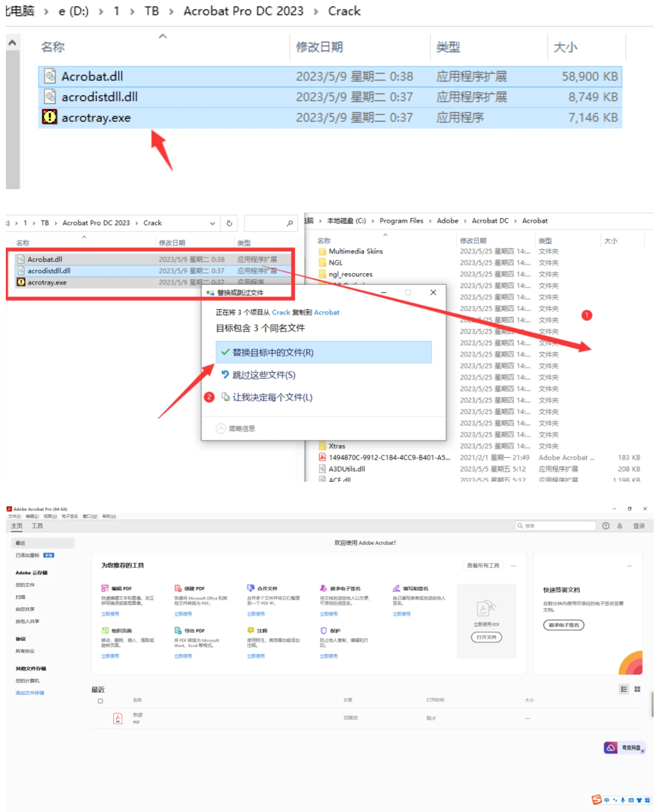Expand the Crack folder address bar dropdown
The image size is (658, 812).
213,223
